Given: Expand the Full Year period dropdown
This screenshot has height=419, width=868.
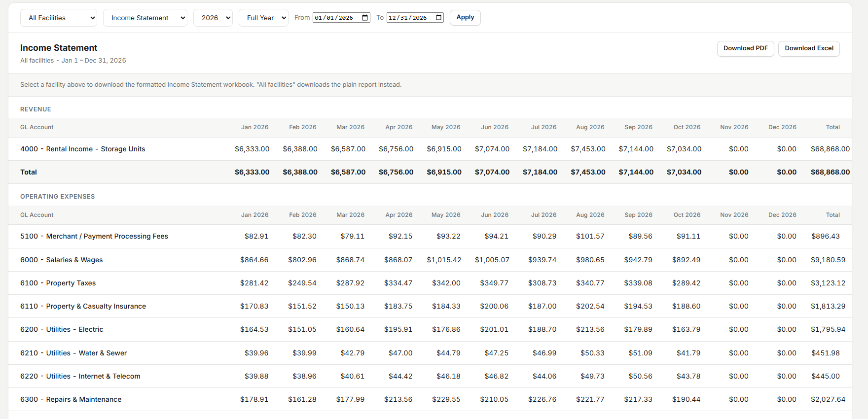Looking at the screenshot, I should (x=263, y=18).
